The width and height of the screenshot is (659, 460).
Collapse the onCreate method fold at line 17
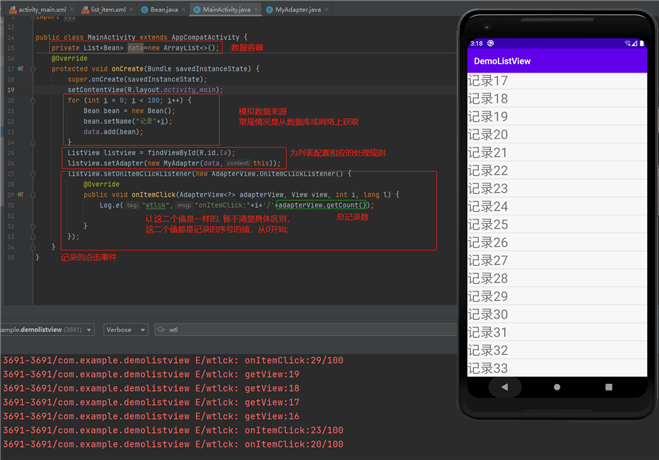(33, 68)
